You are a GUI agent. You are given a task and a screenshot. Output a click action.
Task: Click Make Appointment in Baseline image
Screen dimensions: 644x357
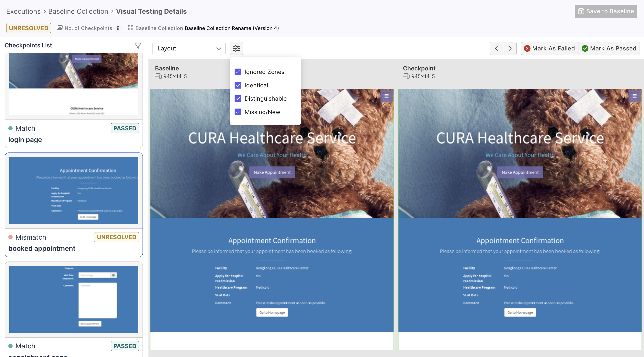point(272,172)
